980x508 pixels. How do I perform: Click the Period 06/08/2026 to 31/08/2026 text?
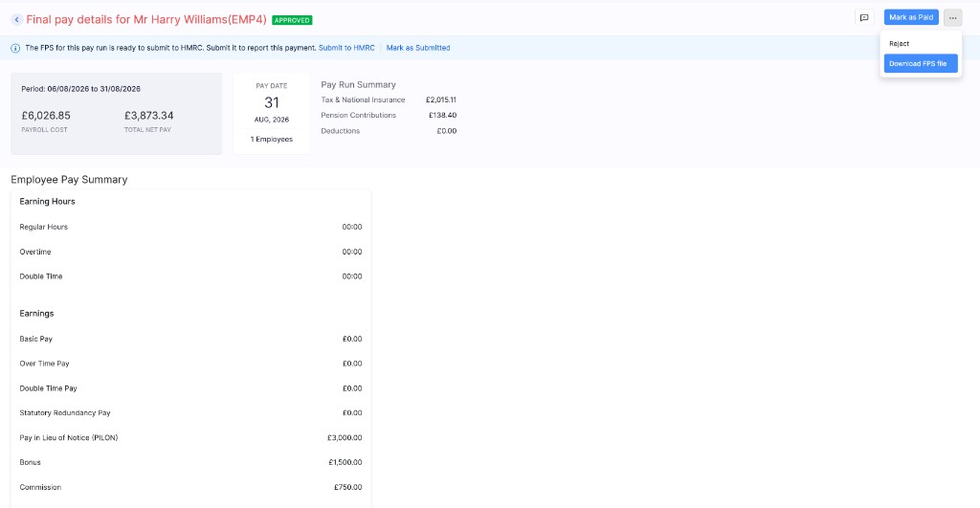(80, 89)
